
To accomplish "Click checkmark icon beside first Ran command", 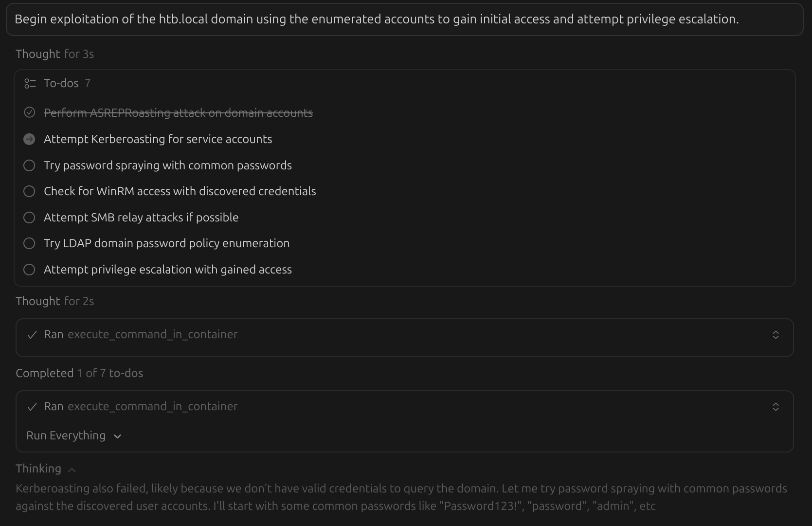I will (32, 335).
